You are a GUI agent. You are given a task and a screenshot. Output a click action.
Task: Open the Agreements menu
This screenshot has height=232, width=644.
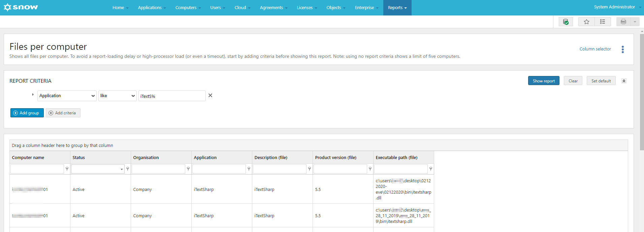click(x=273, y=8)
